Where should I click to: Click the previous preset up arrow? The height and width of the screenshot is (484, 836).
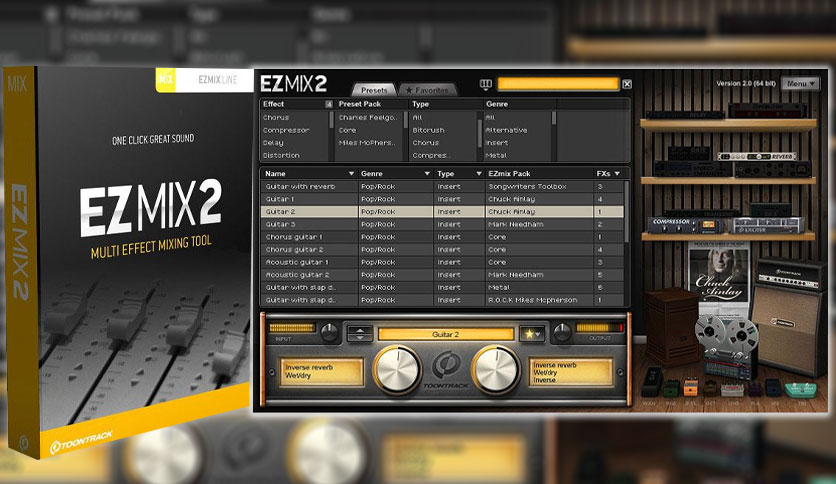coord(360,329)
